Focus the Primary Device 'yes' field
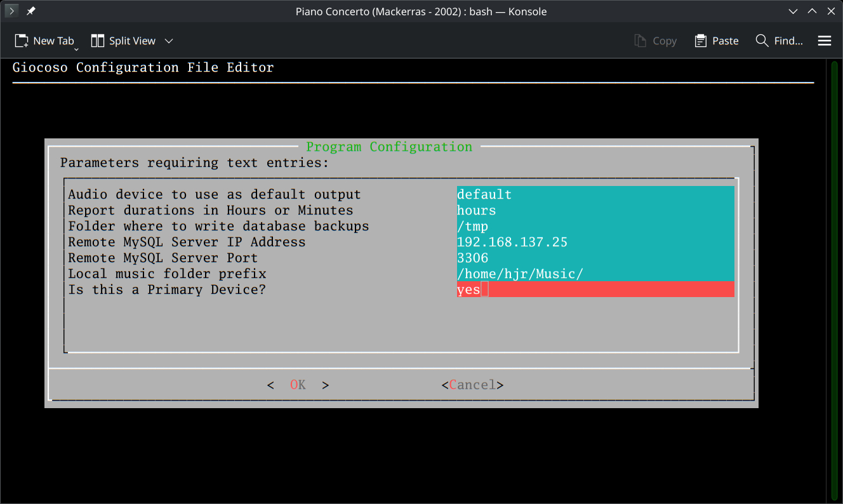 click(595, 289)
